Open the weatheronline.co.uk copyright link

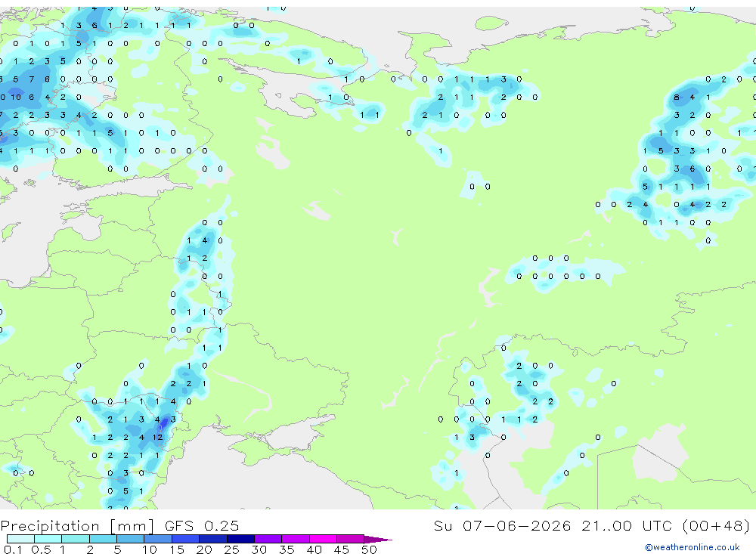click(x=692, y=547)
